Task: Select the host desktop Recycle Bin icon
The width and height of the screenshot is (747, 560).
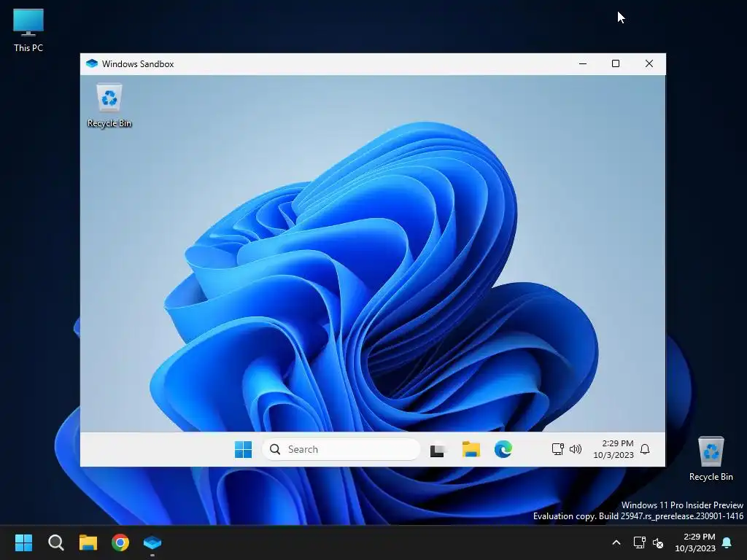Action: click(x=711, y=459)
